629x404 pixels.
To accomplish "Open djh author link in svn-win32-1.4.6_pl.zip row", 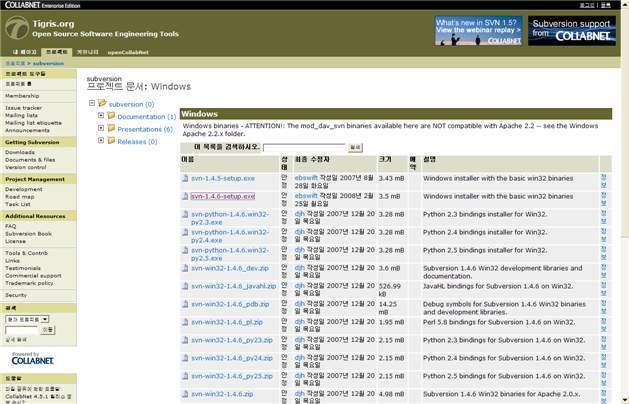I will click(x=300, y=322).
